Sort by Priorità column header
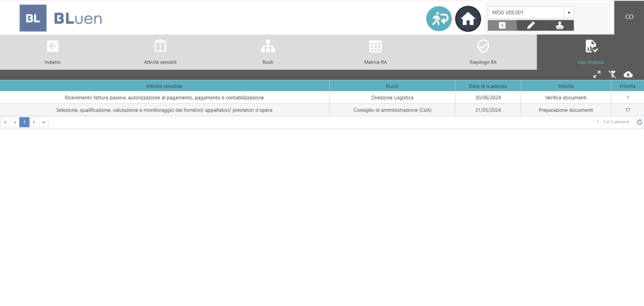 [x=628, y=86]
